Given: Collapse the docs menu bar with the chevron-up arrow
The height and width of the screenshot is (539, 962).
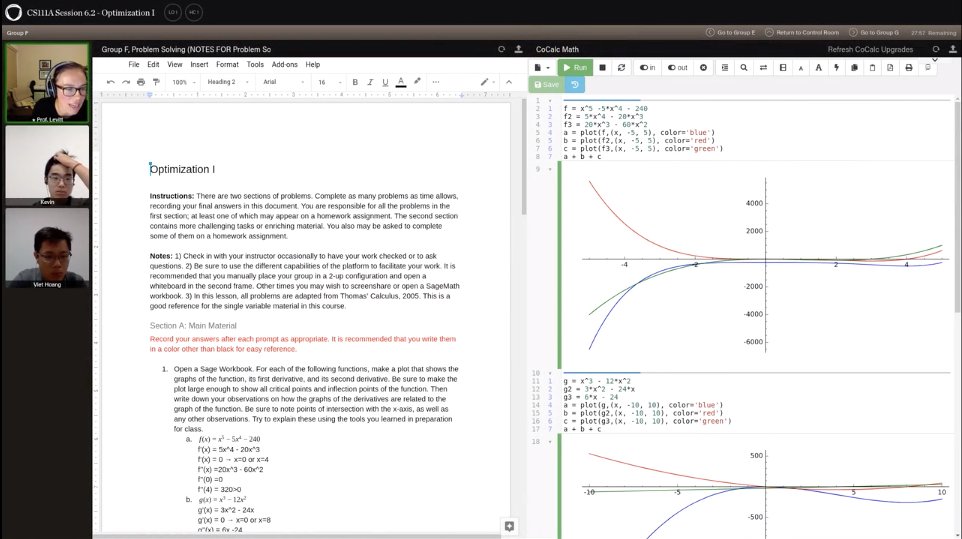Looking at the screenshot, I should [509, 82].
